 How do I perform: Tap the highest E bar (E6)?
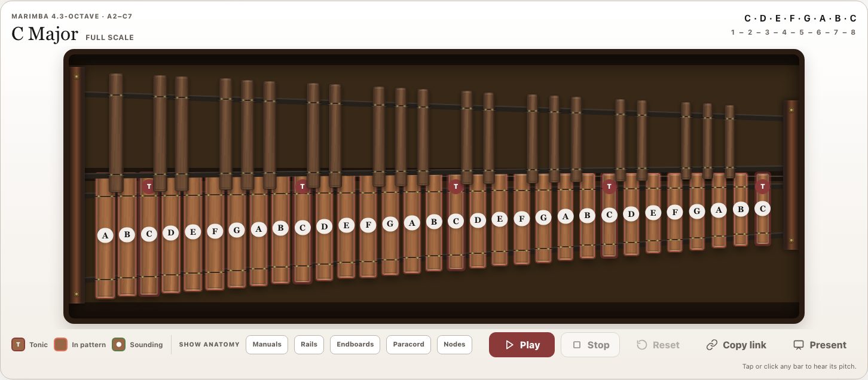(653, 213)
